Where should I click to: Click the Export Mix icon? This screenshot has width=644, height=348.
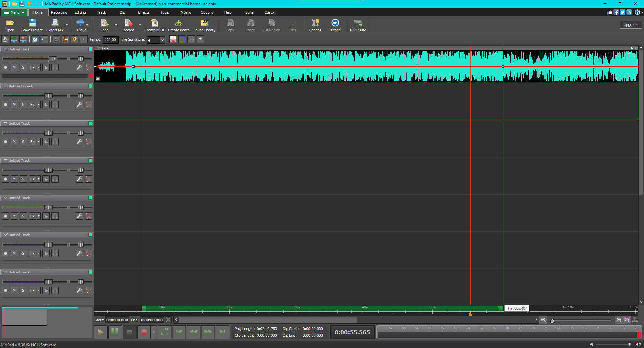55,23
